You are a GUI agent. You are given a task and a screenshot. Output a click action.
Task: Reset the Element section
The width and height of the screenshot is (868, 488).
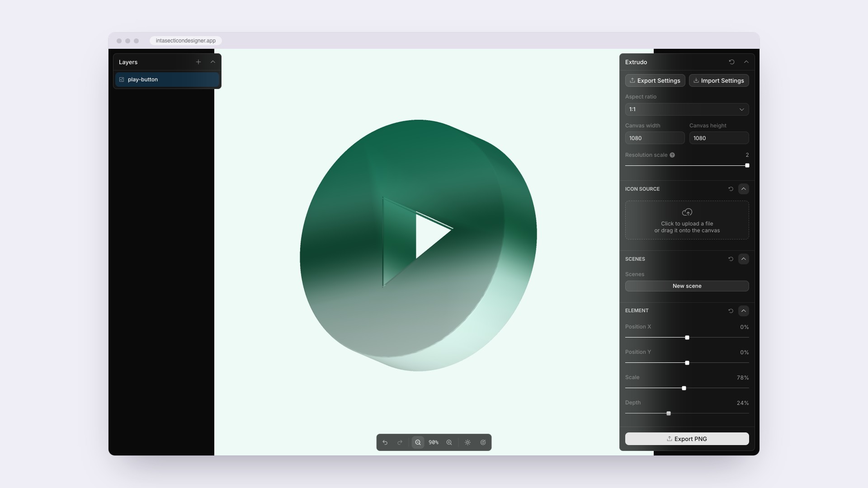click(x=731, y=311)
